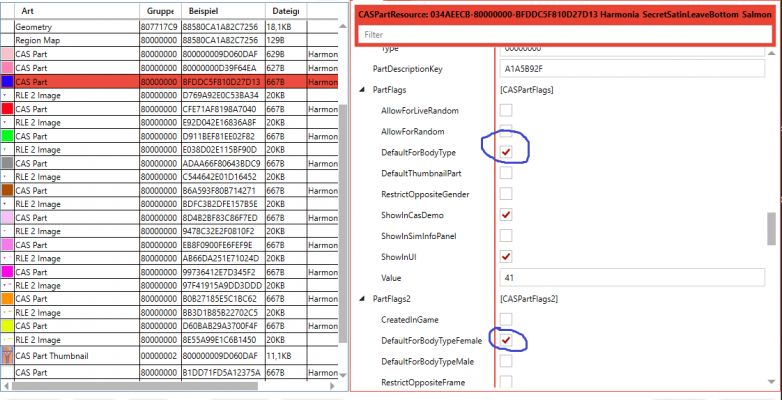Click the [CASPartFlags] value label
Viewport: 782px width, 400px height.
click(x=526, y=90)
